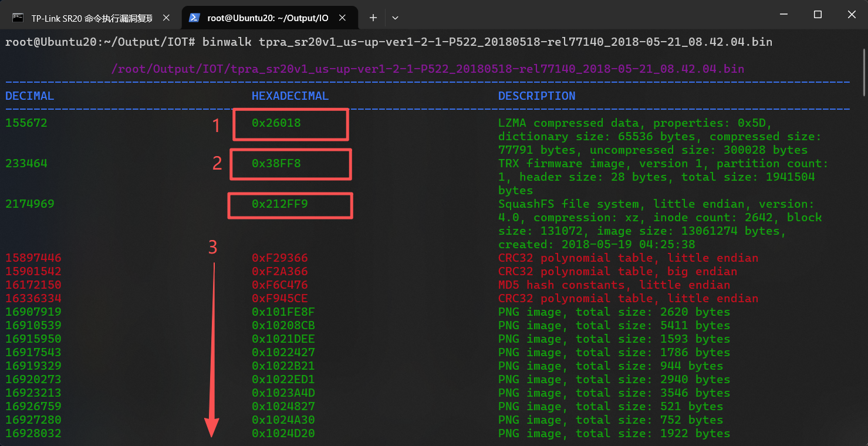This screenshot has width=868, height=446.
Task: Click the PowerShell icon on the root@Ubuntu20 tab
Action: tap(194, 18)
